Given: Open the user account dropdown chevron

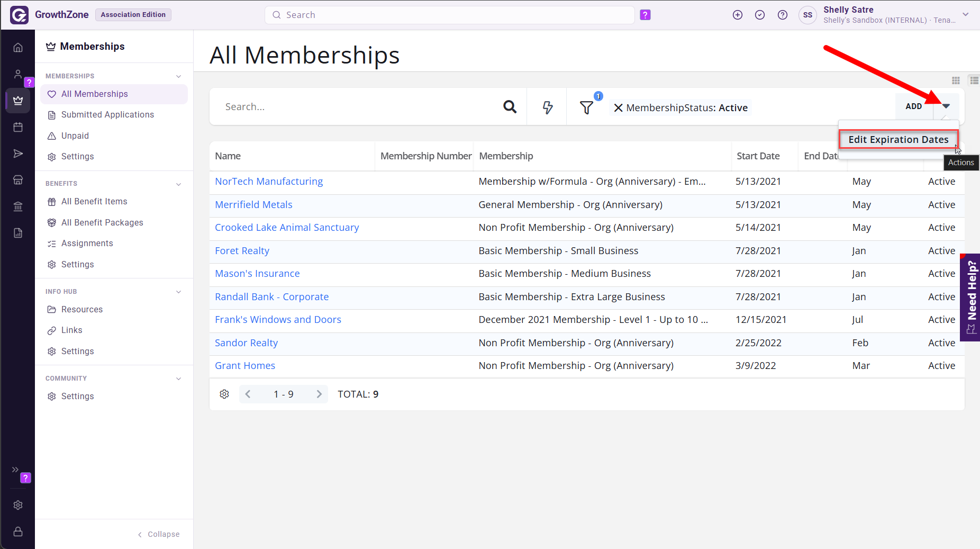Looking at the screenshot, I should (x=966, y=15).
